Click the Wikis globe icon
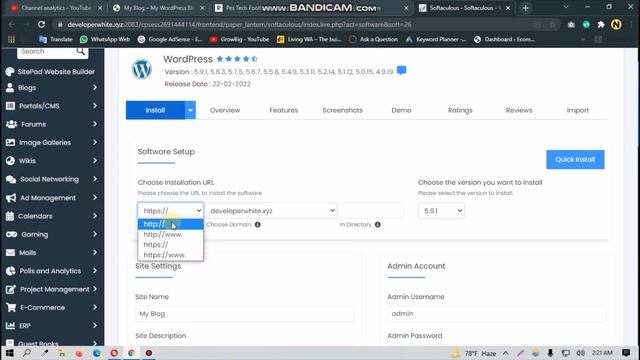 (x=10, y=161)
